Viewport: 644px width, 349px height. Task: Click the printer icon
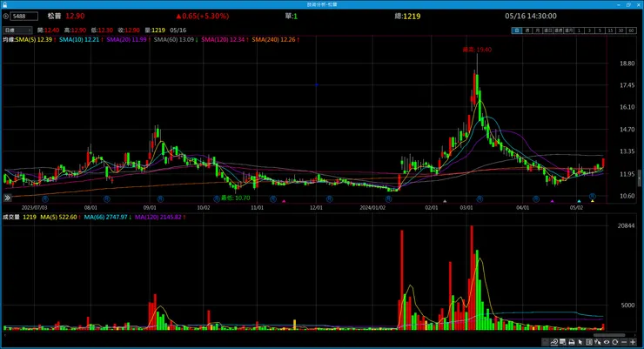(571, 342)
